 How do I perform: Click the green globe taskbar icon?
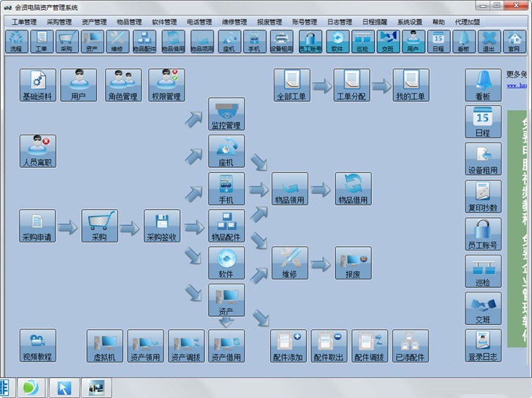pos(30,387)
